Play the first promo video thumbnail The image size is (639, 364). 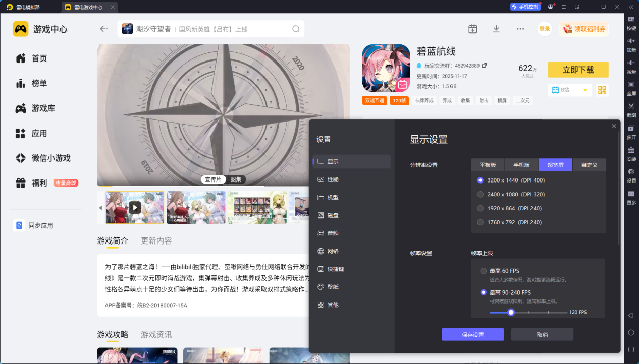coord(135,207)
